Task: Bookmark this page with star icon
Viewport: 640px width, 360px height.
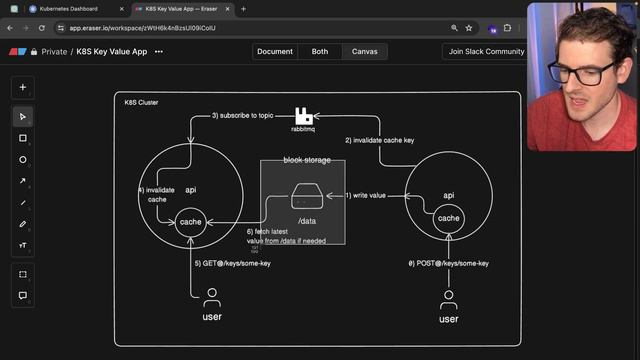Action: [x=469, y=28]
